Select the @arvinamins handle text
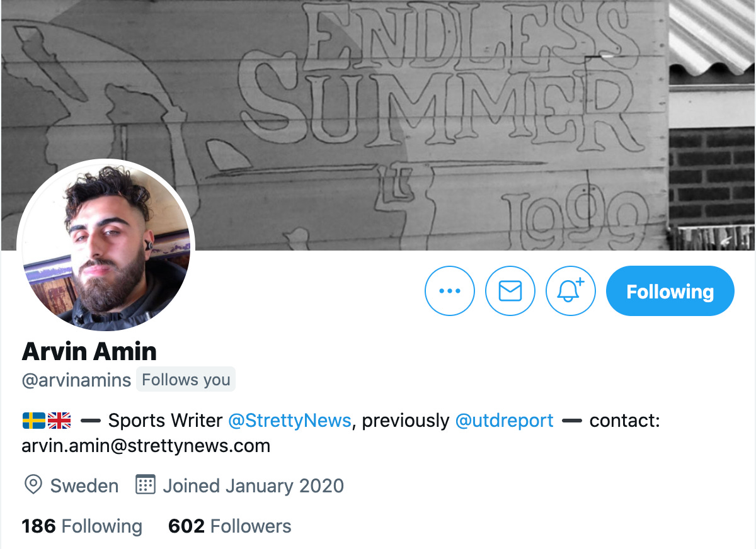Screen dimensions: 756x549 tap(76, 380)
